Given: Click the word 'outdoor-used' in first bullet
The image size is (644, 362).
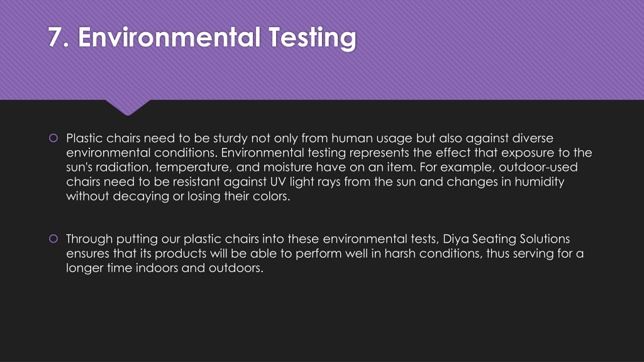Looking at the screenshot, I should click(x=538, y=167).
